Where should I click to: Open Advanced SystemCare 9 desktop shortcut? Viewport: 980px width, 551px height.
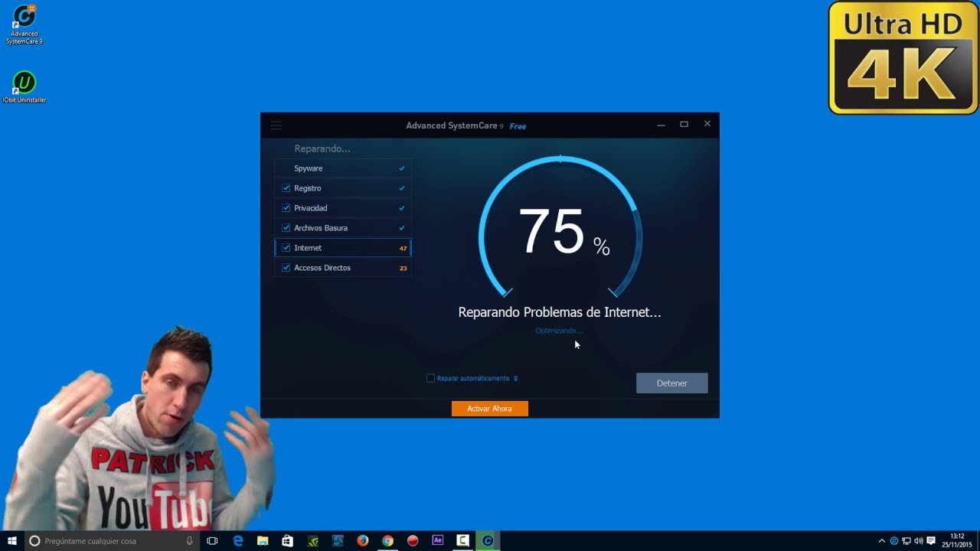click(x=24, y=24)
